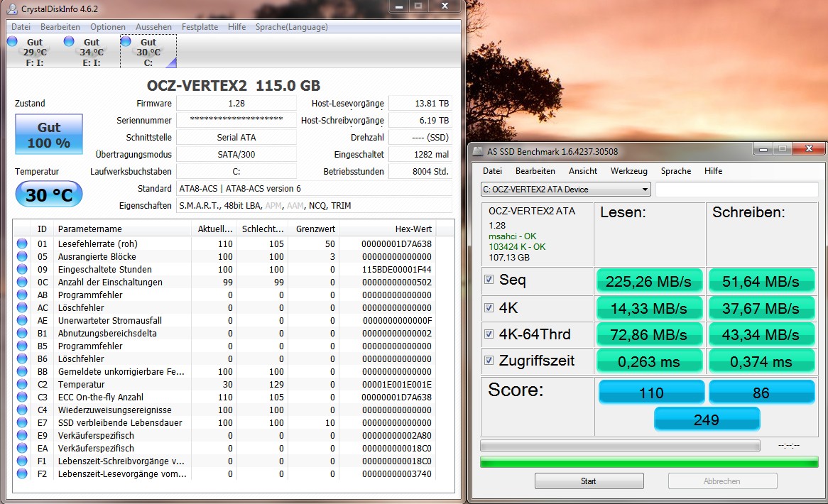Open the Sprache(Language) menu
Viewport: 828px width, 504px height.
tap(291, 27)
